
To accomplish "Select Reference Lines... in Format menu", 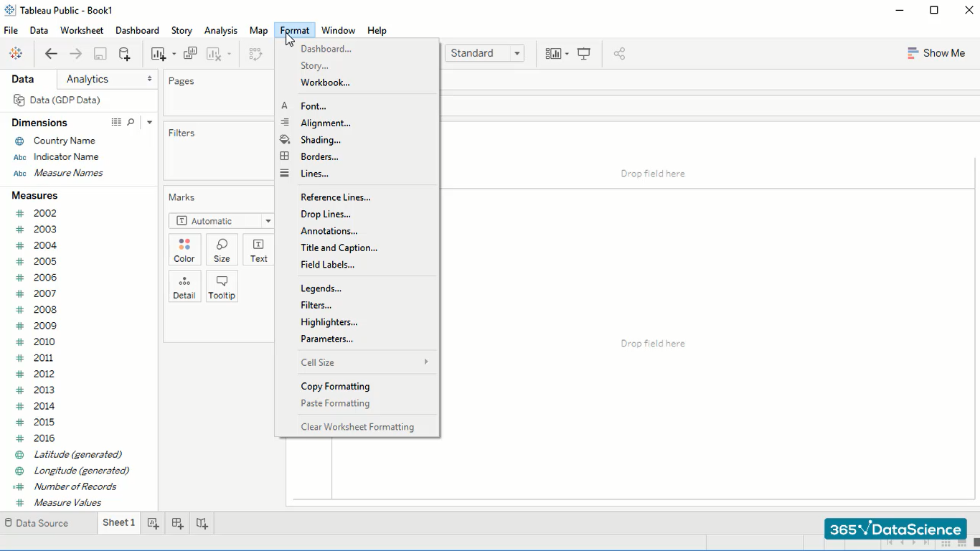I will click(x=335, y=197).
